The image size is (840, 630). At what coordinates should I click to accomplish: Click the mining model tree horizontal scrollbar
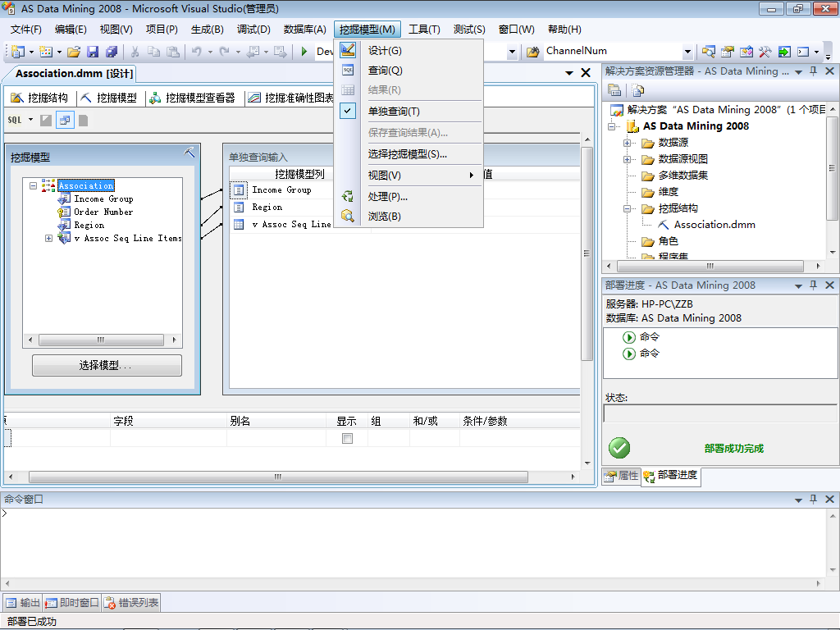click(x=101, y=340)
